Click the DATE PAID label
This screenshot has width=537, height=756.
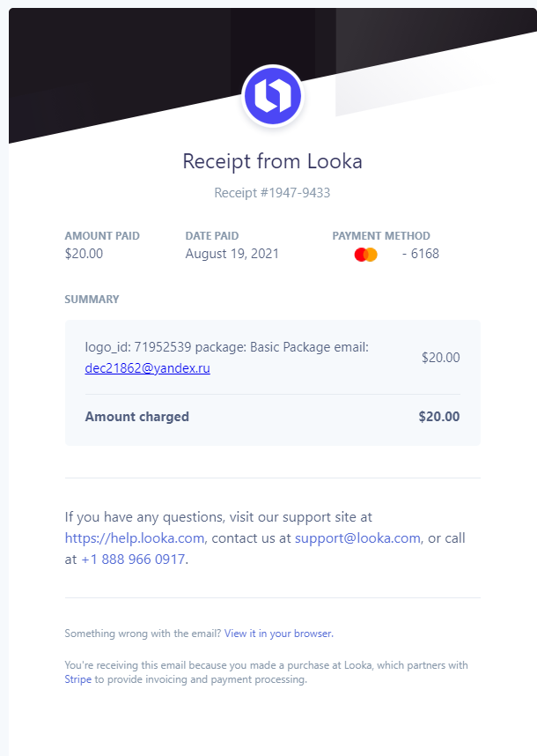point(211,236)
